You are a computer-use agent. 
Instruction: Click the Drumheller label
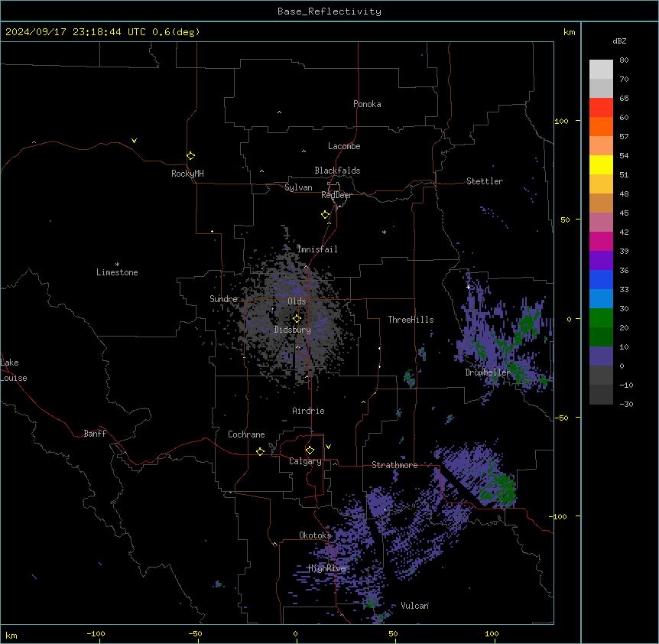pos(488,372)
